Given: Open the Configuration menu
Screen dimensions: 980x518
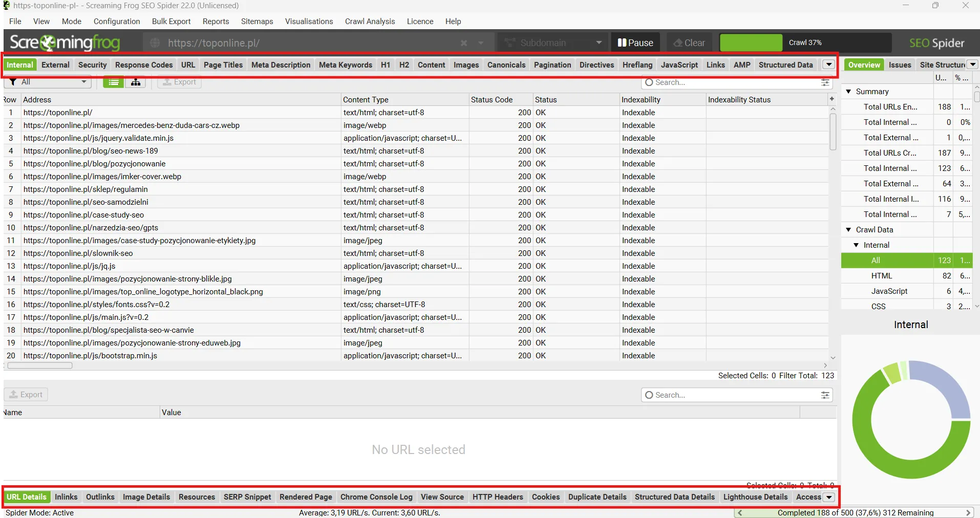Looking at the screenshot, I should click(x=117, y=21).
